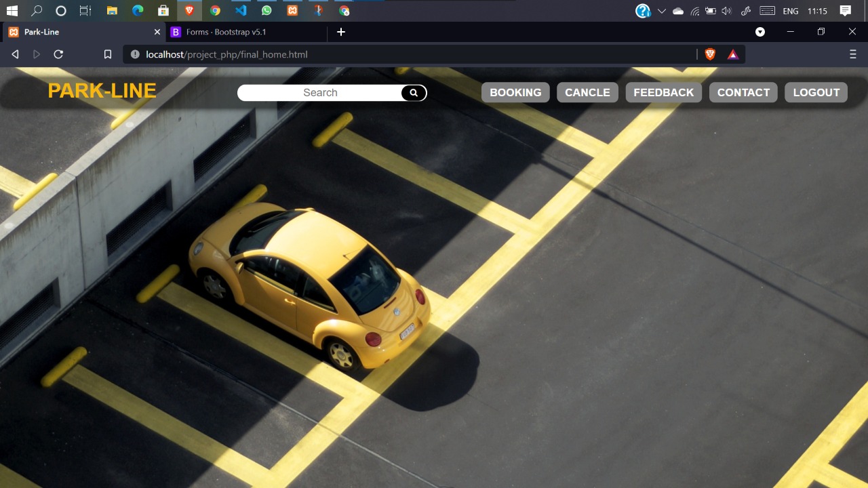Open the Brave Shields icon
The image size is (868, 488).
[710, 54]
